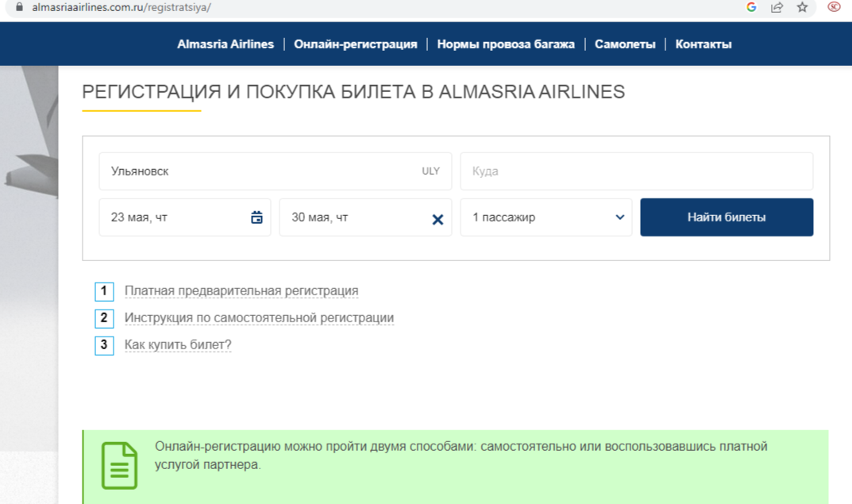Expand the 1 пассажир dropdown
Image resolution: width=852 pixels, height=504 pixels.
[546, 217]
